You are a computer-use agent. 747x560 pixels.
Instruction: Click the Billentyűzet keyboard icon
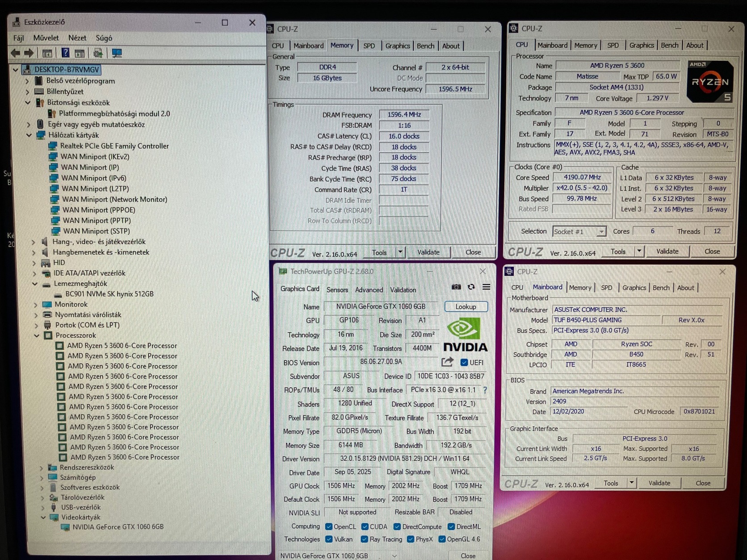39,92
